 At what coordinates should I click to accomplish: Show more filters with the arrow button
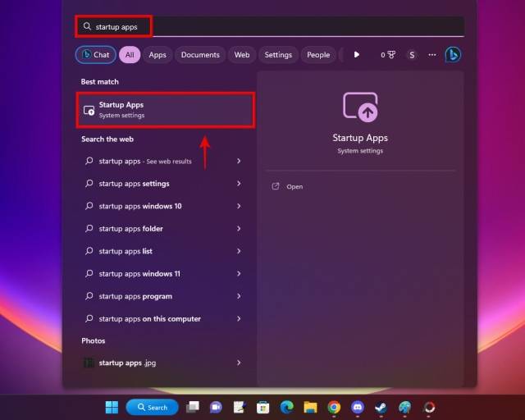pos(356,55)
